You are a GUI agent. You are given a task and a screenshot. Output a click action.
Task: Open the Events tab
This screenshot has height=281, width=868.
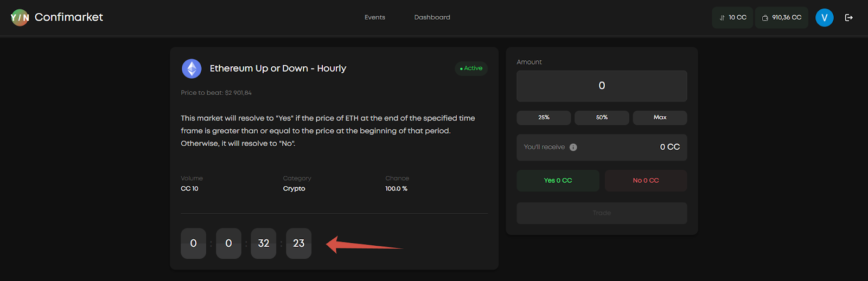(x=375, y=17)
